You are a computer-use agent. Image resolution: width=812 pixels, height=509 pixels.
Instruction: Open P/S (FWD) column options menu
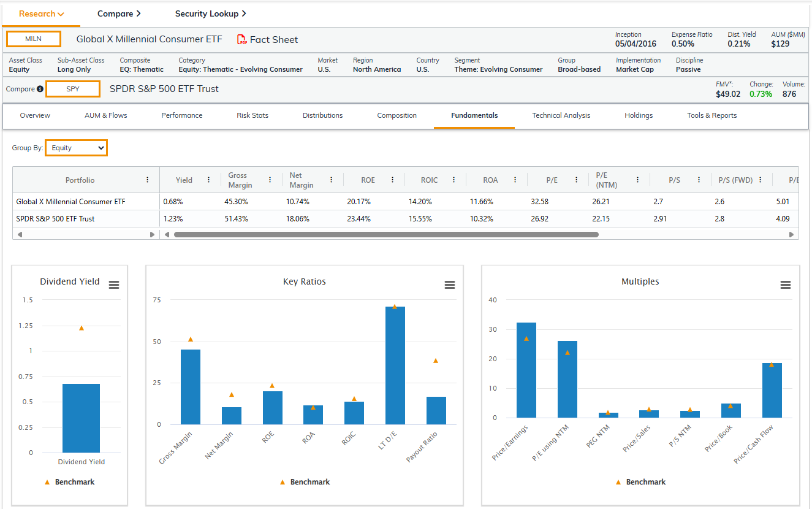761,180
